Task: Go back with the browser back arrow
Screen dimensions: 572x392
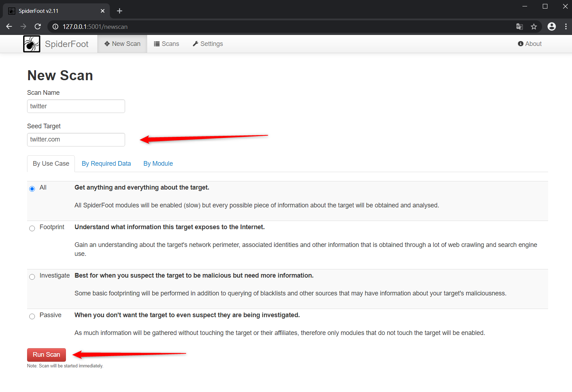Action: coord(9,26)
